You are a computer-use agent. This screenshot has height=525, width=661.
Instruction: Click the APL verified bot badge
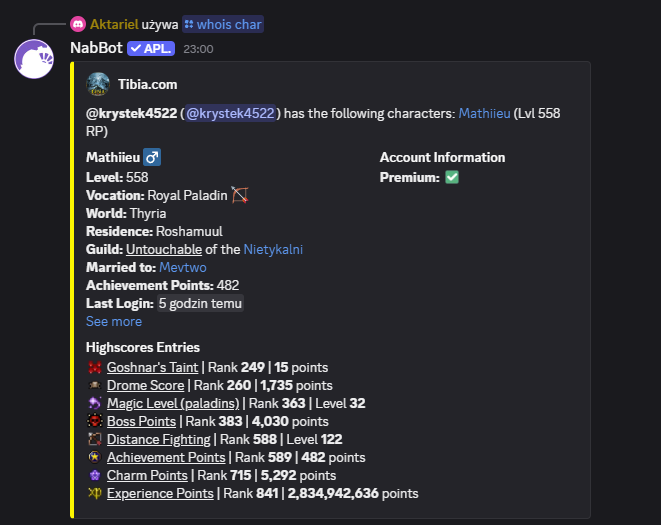(x=151, y=48)
